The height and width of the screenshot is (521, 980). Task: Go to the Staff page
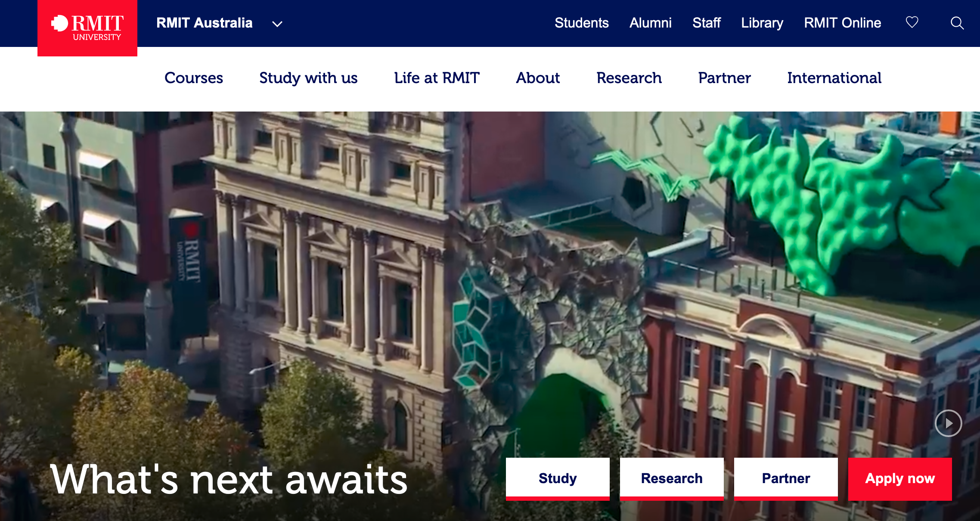[706, 23]
